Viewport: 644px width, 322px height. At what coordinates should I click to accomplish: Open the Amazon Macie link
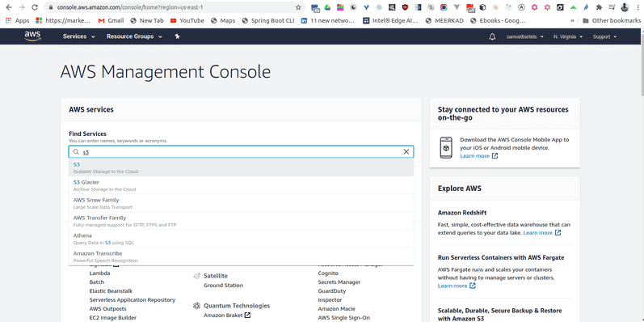pyautogui.click(x=337, y=309)
